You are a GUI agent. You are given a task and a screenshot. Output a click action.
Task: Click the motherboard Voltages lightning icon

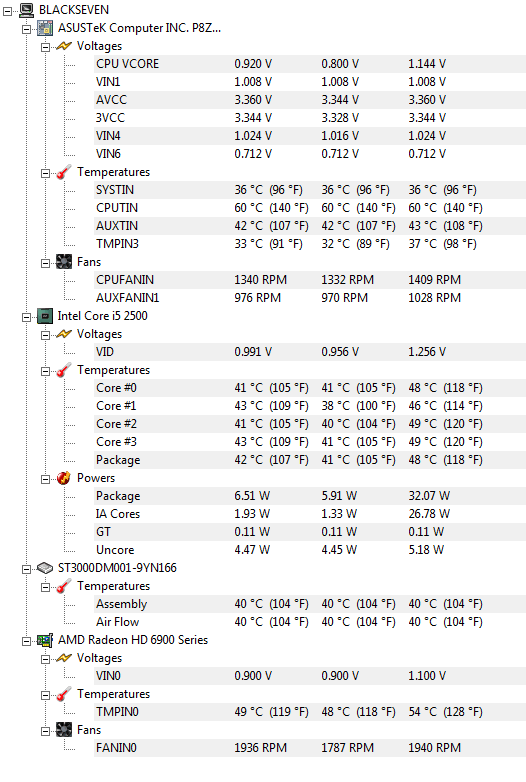coord(64,46)
